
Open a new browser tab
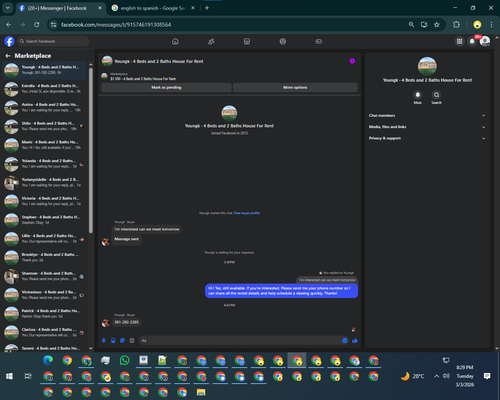point(207,8)
